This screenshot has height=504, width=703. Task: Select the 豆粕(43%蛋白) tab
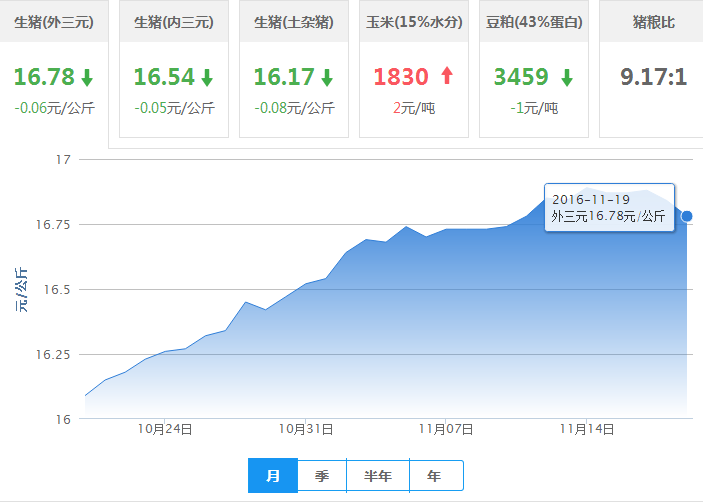[533, 21]
